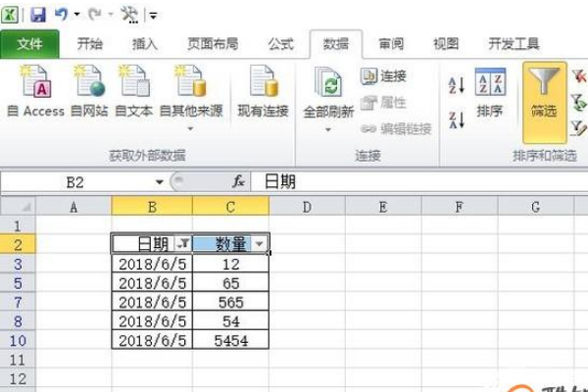The height and width of the screenshot is (392, 588).
Task: Select cell with value 565
Action: [x=230, y=303]
